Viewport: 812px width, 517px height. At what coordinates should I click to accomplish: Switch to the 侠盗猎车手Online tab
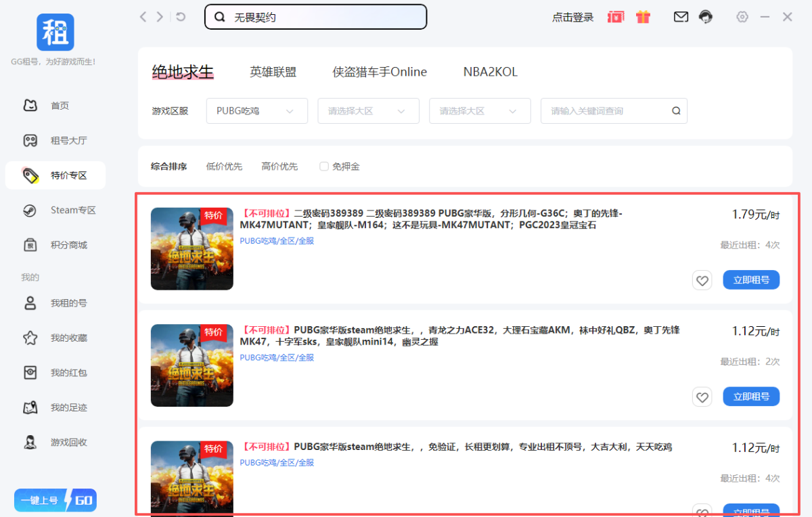(x=380, y=72)
